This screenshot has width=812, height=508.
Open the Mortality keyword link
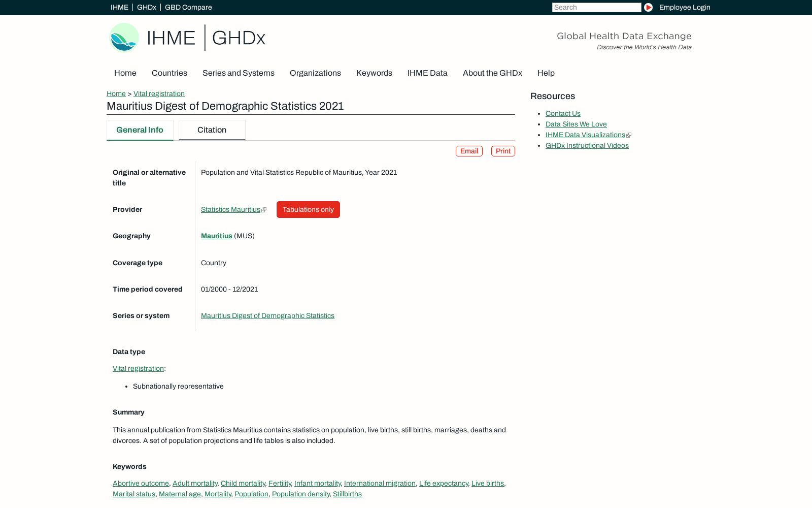[218, 494]
